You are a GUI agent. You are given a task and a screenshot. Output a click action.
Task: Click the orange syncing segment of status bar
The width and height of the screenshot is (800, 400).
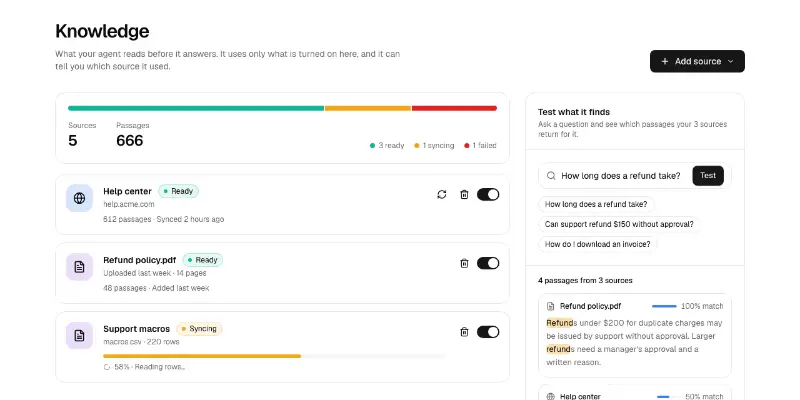pos(368,108)
